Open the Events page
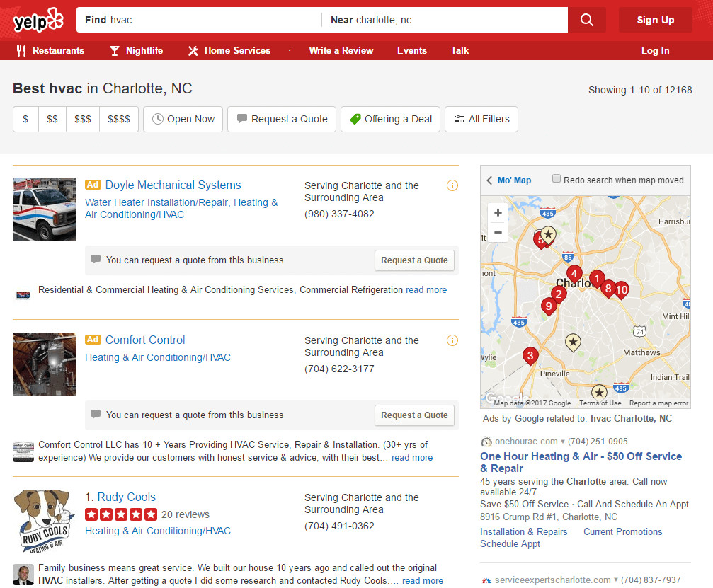 pos(412,50)
